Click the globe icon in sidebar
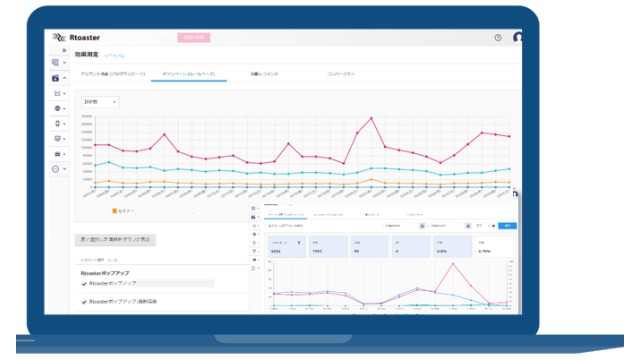Screen dimensions: 640x360 [x=57, y=109]
